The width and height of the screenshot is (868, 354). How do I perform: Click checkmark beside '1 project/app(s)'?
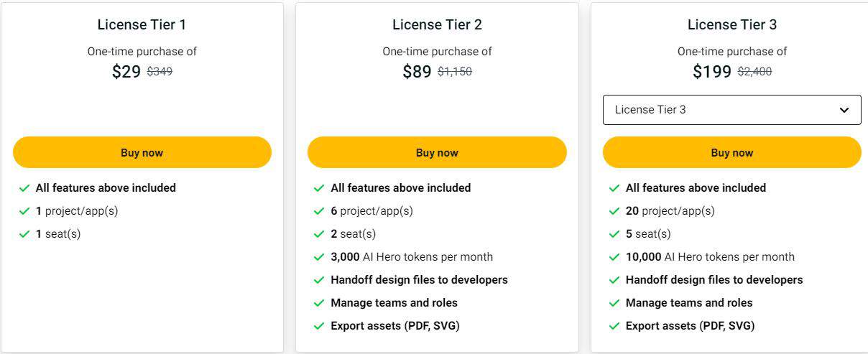[24, 211]
